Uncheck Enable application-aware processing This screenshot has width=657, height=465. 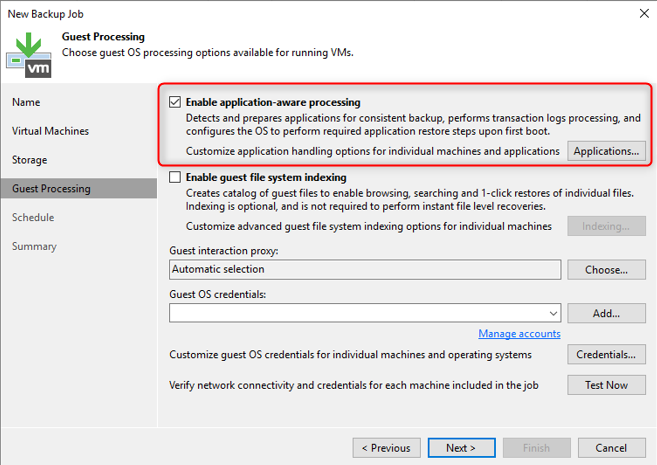[176, 102]
